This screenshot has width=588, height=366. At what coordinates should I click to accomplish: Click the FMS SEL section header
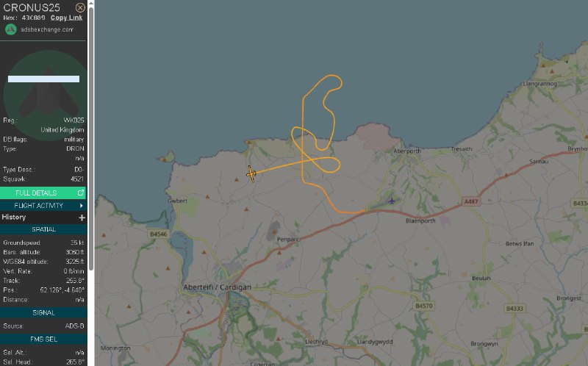tap(43, 339)
